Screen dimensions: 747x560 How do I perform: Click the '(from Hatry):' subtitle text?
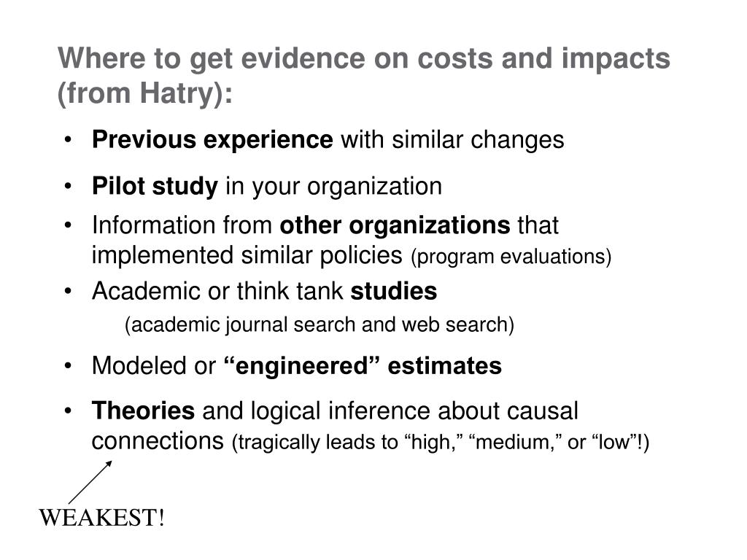[145, 93]
